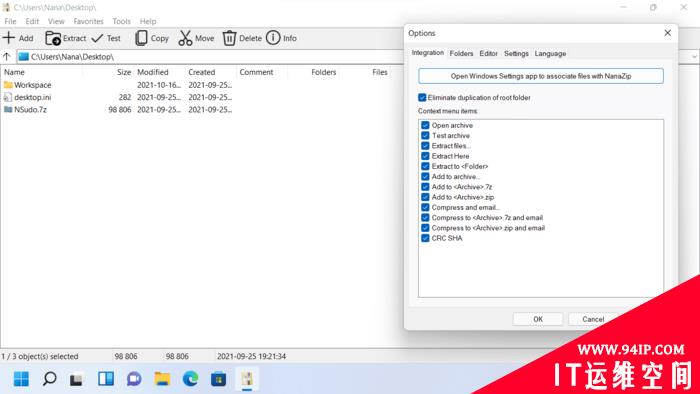Image resolution: width=700 pixels, height=394 pixels.
Task: Open the Edit menu
Action: tap(32, 21)
